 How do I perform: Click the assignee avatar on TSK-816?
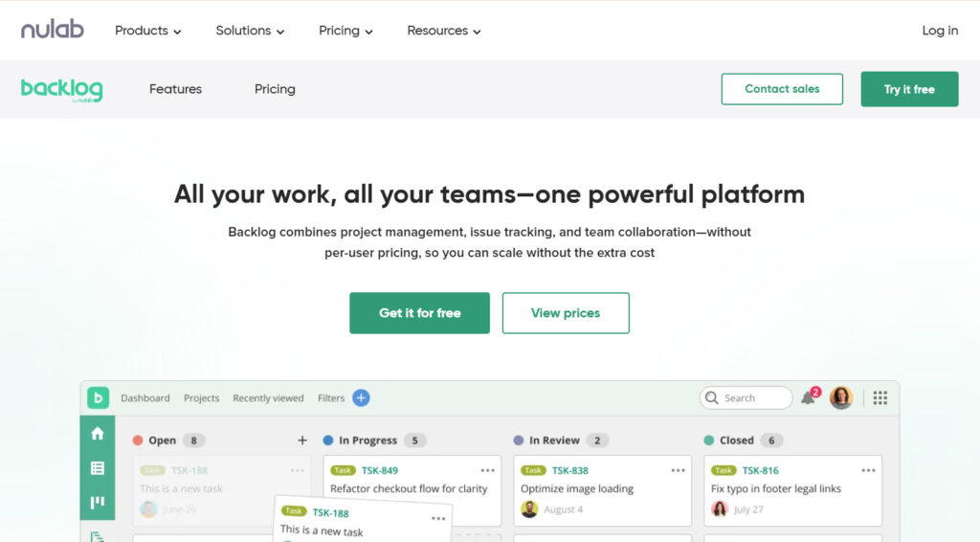pos(720,508)
